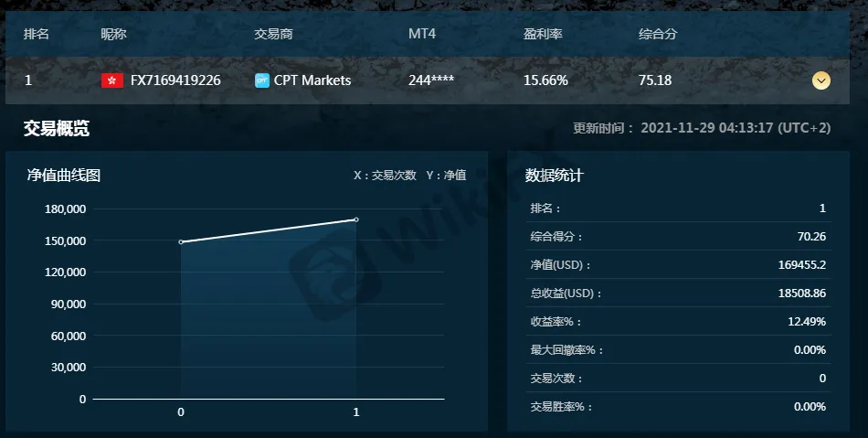Click the chart data point at trade 0
The image size is (868, 438).
point(181,242)
